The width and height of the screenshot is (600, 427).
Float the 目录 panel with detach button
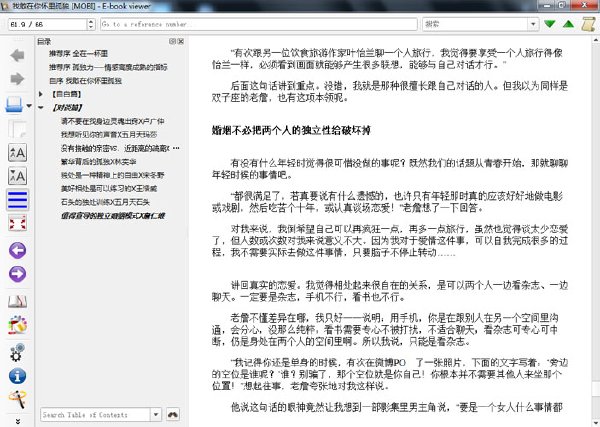[173, 41]
